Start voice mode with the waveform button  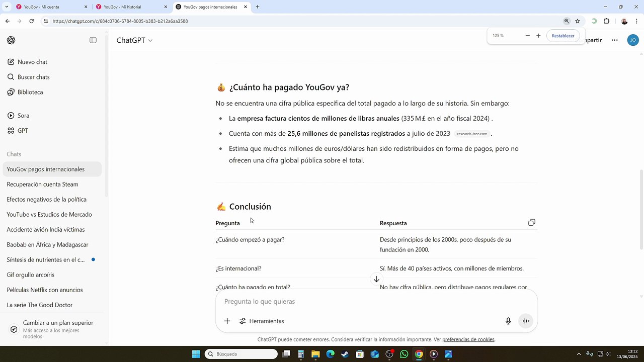tap(525, 321)
